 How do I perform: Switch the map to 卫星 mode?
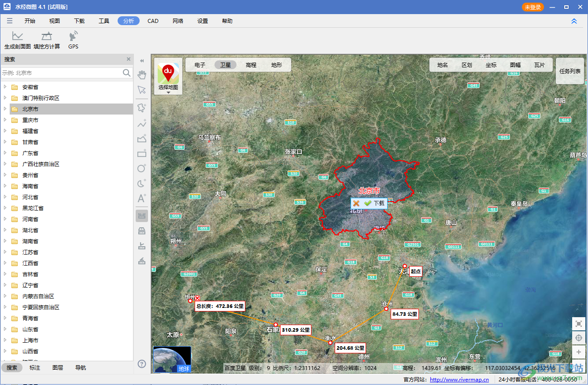tap(226, 65)
